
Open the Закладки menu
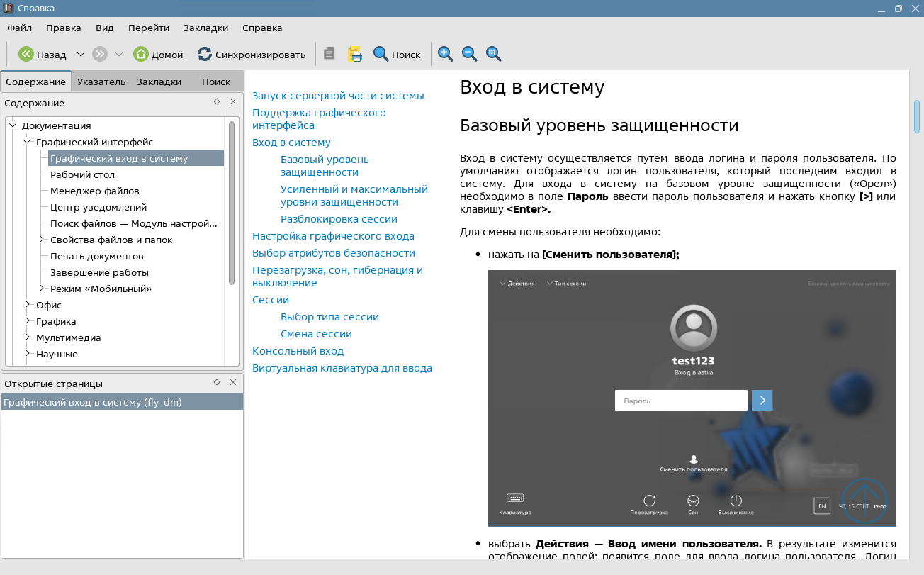tap(205, 28)
